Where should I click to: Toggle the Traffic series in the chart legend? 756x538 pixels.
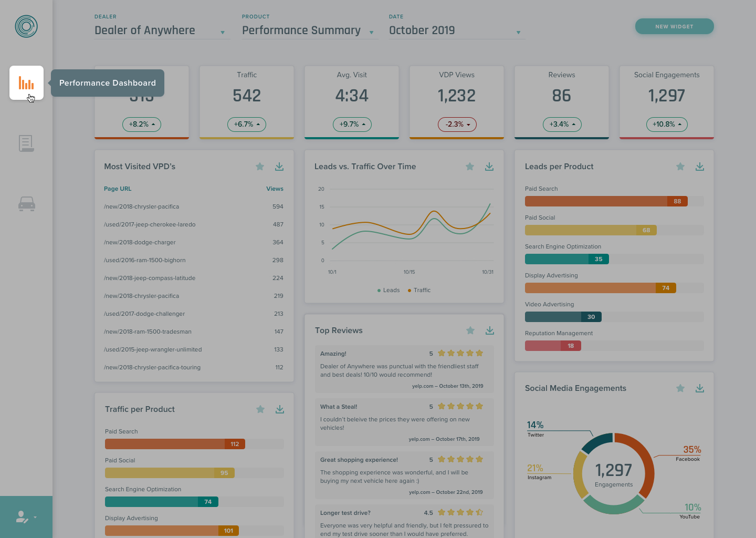tap(419, 290)
